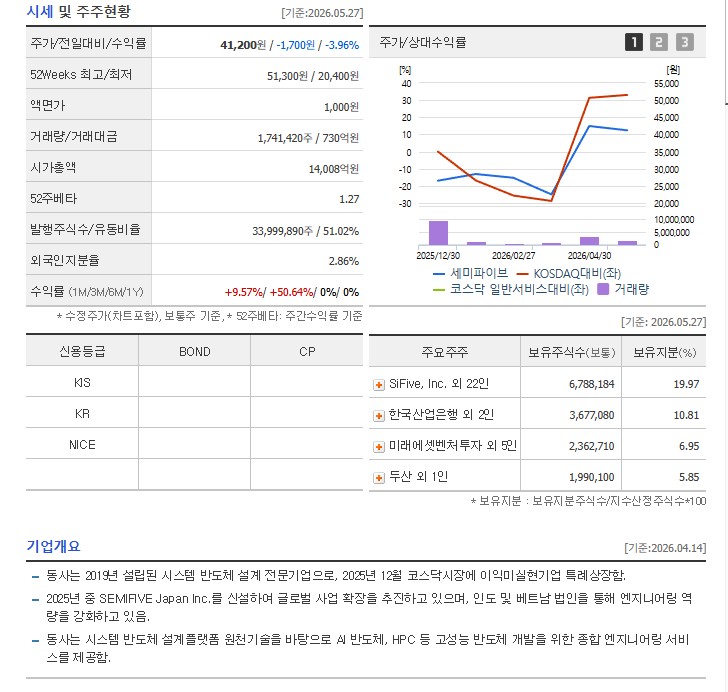The image size is (728, 692).
Task: Click the 2026/02/27 chart axis date
Action: click(x=514, y=256)
